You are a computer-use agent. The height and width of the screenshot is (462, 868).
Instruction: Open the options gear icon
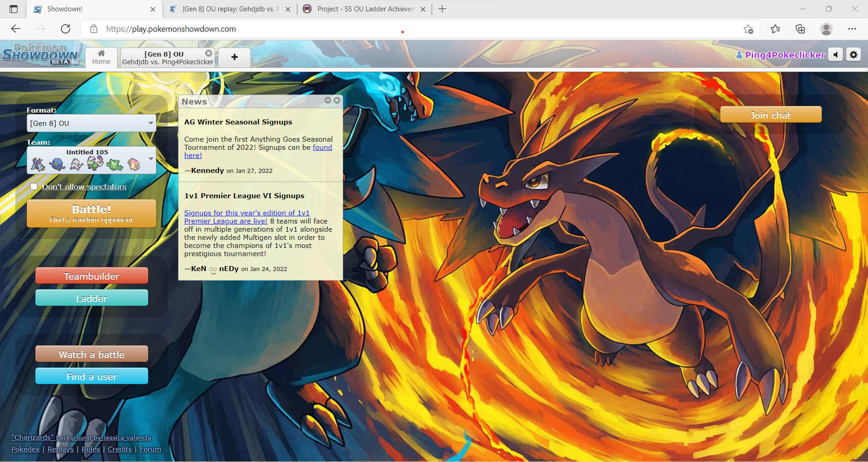coord(854,55)
